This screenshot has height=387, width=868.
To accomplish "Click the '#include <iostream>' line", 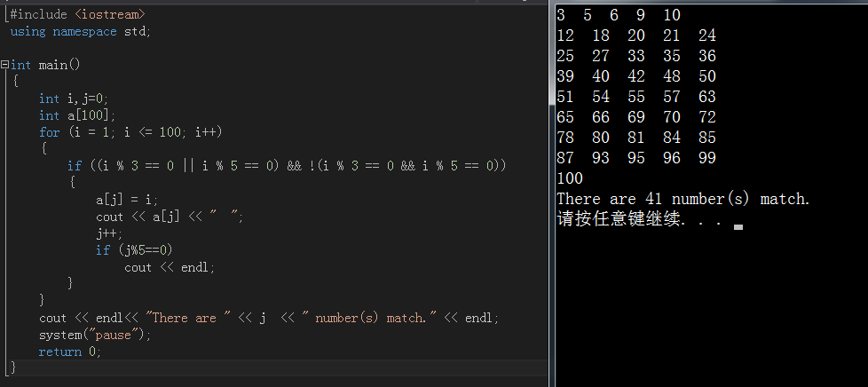I will click(78, 14).
